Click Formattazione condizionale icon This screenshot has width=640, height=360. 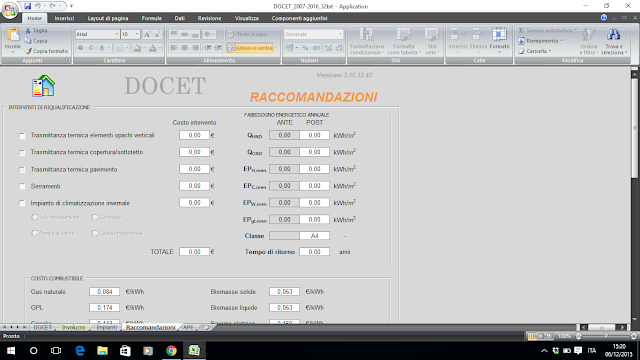coord(366,35)
